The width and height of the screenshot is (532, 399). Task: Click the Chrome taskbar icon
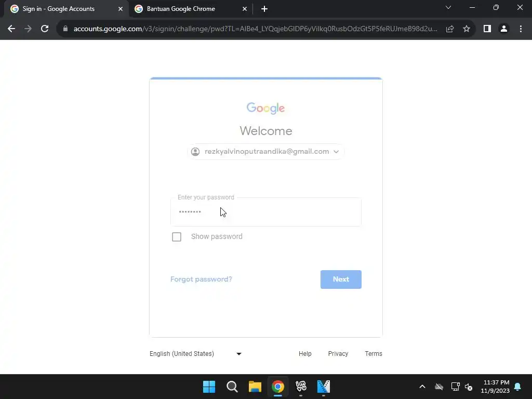(278, 387)
